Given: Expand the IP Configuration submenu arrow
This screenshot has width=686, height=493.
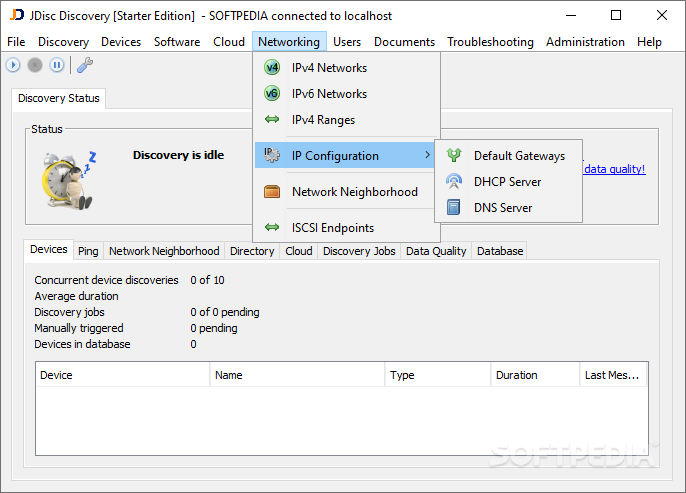Looking at the screenshot, I should pyautogui.click(x=427, y=155).
